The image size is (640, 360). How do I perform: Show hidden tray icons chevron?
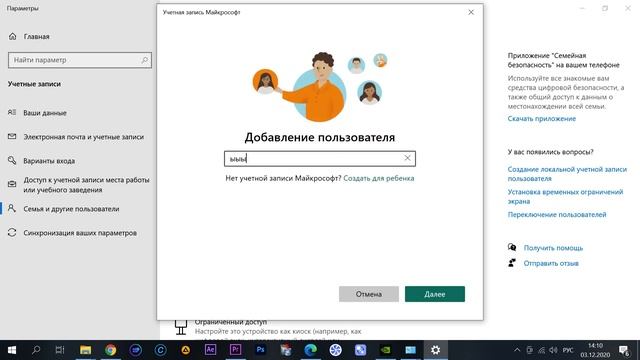pos(517,350)
